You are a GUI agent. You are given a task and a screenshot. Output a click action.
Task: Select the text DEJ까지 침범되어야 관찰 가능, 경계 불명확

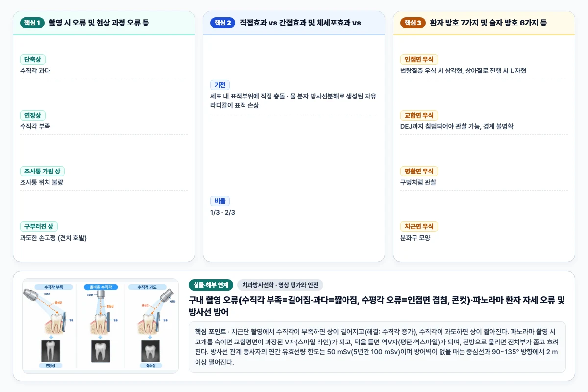pos(457,126)
